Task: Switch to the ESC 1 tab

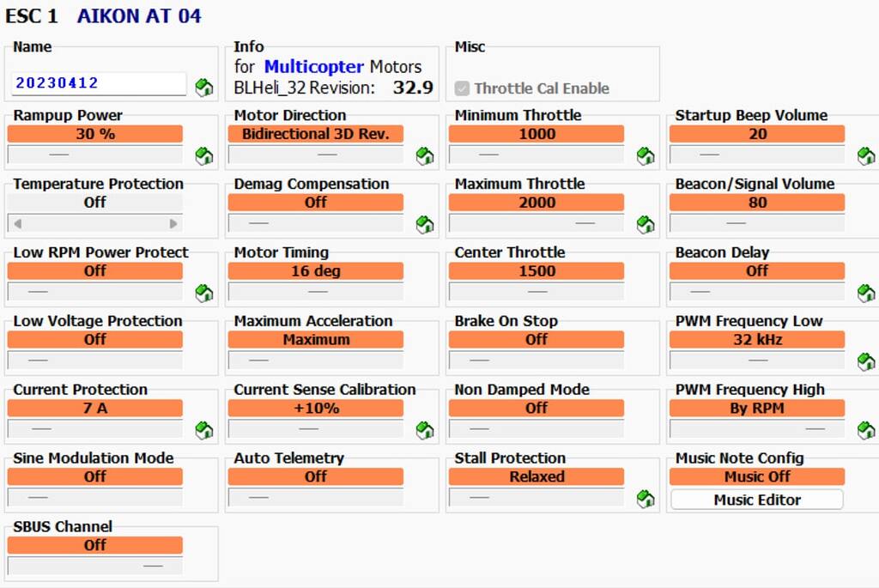Action: (32, 15)
